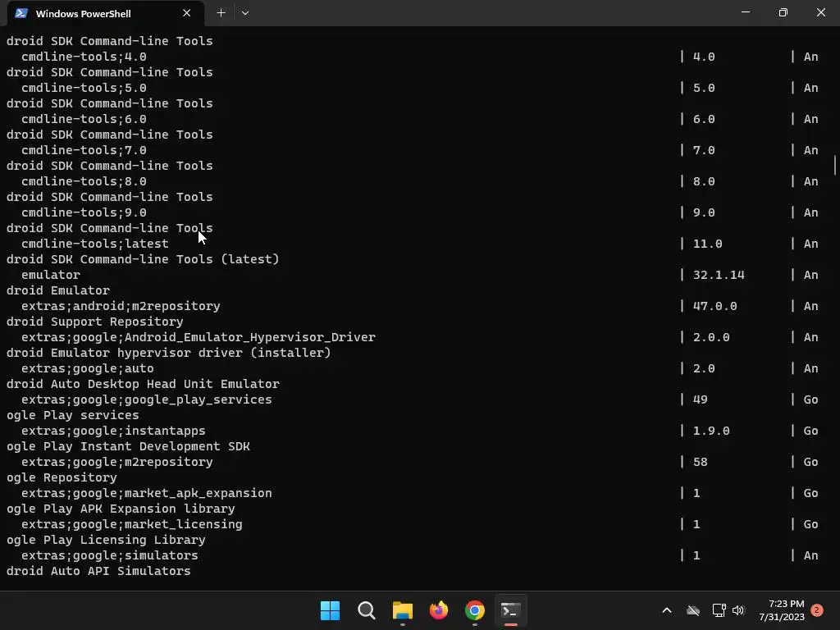The image size is (840, 630).
Task: Open the volume speaker tray icon
Action: pyautogui.click(x=739, y=610)
